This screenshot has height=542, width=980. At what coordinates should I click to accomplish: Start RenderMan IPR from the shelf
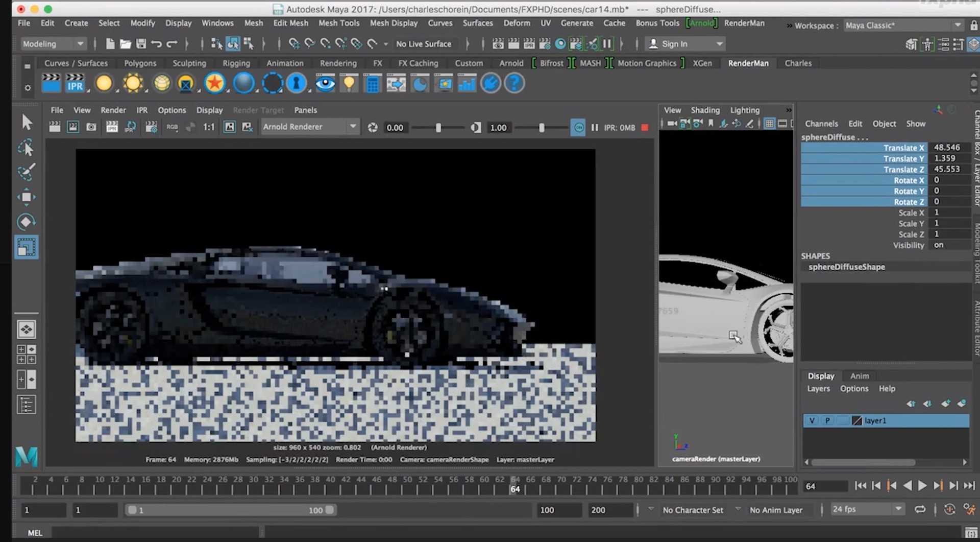coord(75,83)
